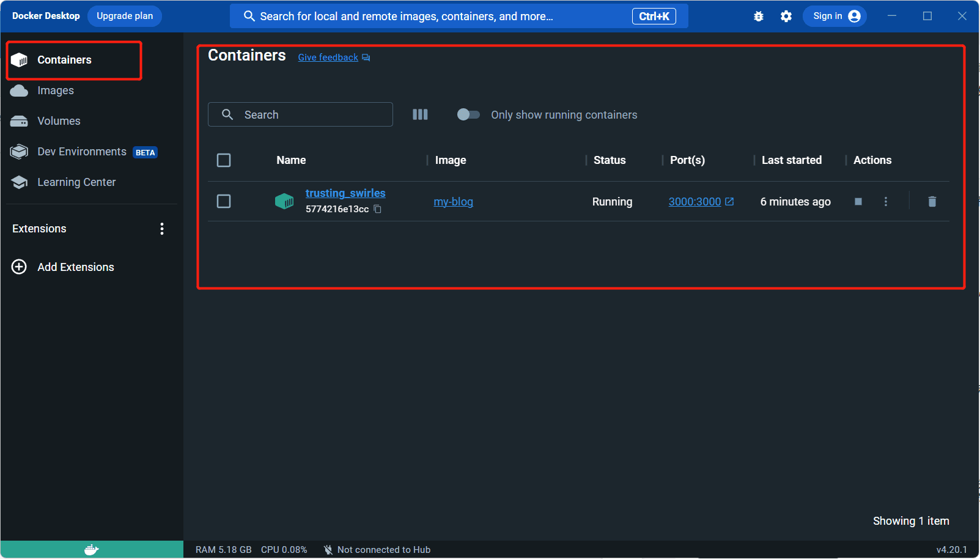Click the Images cloud icon

point(19,91)
